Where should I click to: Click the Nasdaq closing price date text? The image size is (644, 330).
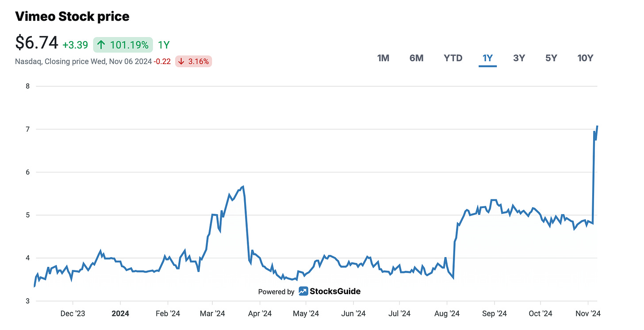coord(84,61)
